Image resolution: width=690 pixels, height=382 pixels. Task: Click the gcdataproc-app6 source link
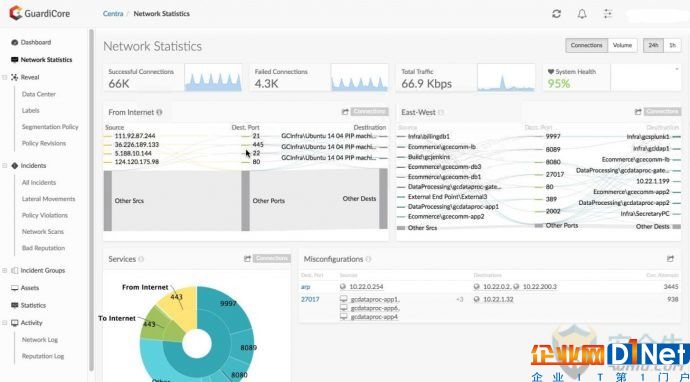(x=374, y=308)
